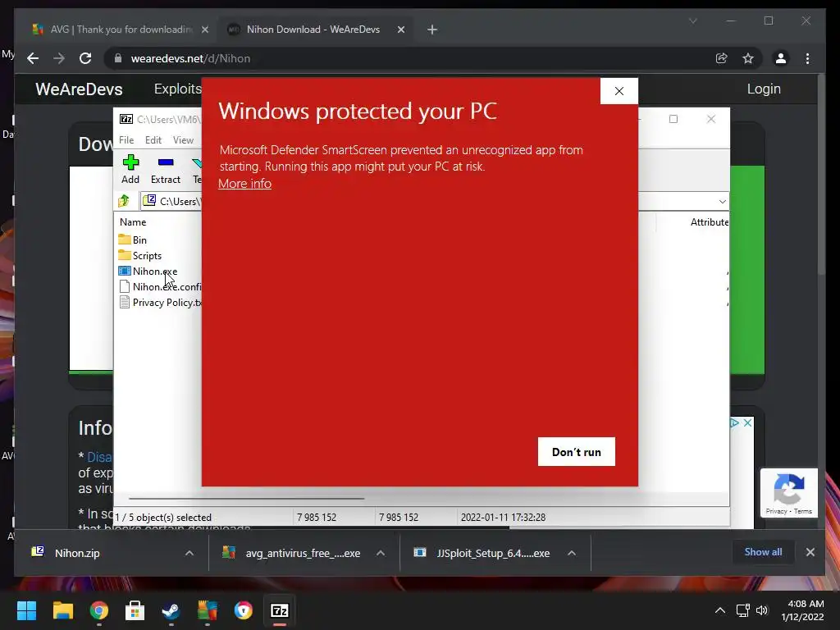Expand options for avg_antivirus_free download

click(x=381, y=553)
